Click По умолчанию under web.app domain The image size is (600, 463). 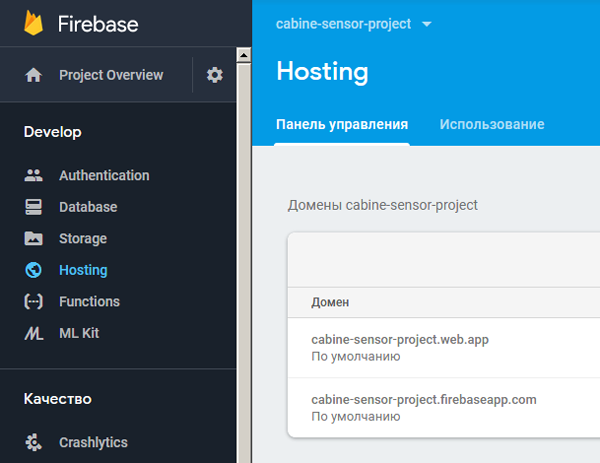click(x=355, y=357)
